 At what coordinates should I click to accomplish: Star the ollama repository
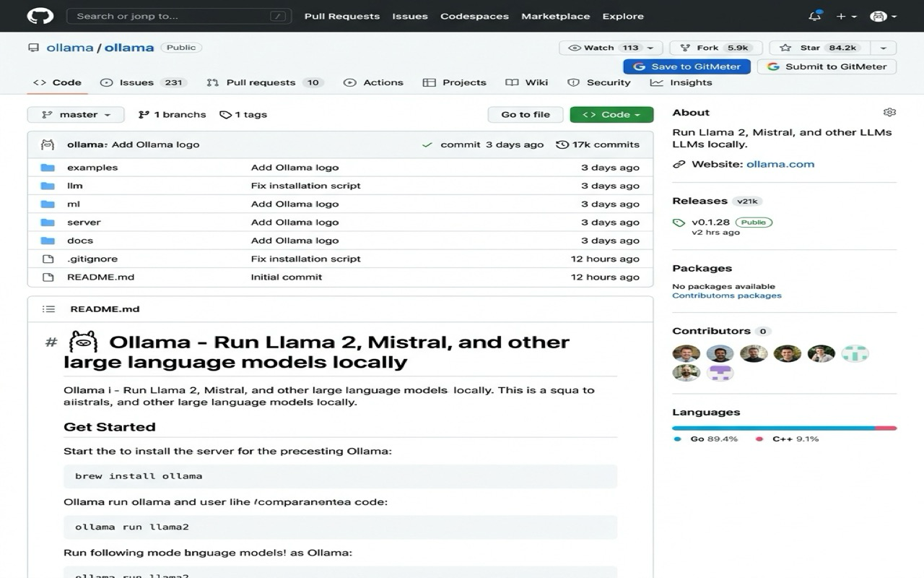pos(821,48)
